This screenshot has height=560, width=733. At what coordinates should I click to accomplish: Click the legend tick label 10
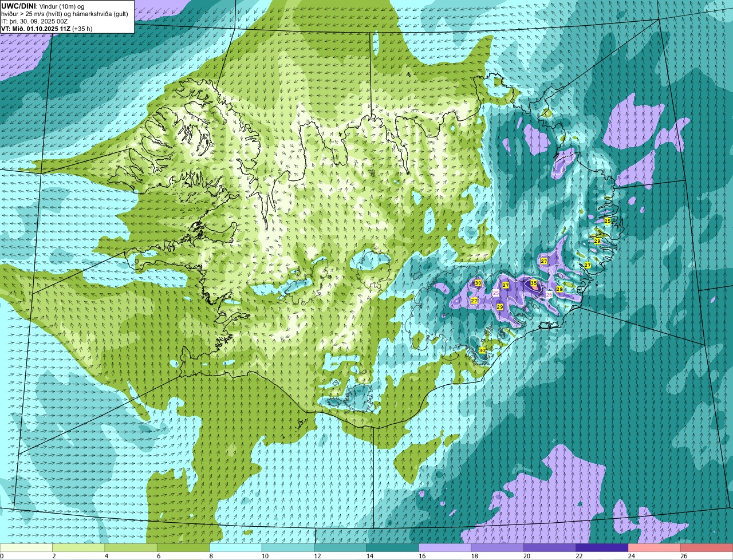click(264, 556)
